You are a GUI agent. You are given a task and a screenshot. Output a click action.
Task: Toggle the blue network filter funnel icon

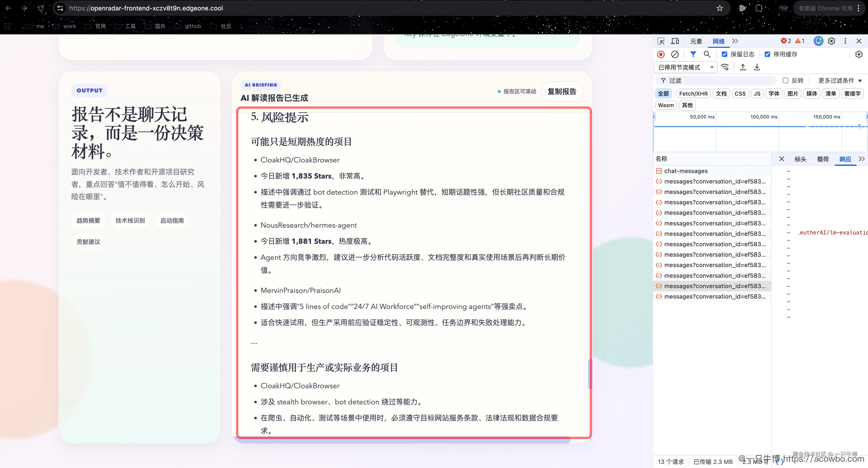coord(693,54)
